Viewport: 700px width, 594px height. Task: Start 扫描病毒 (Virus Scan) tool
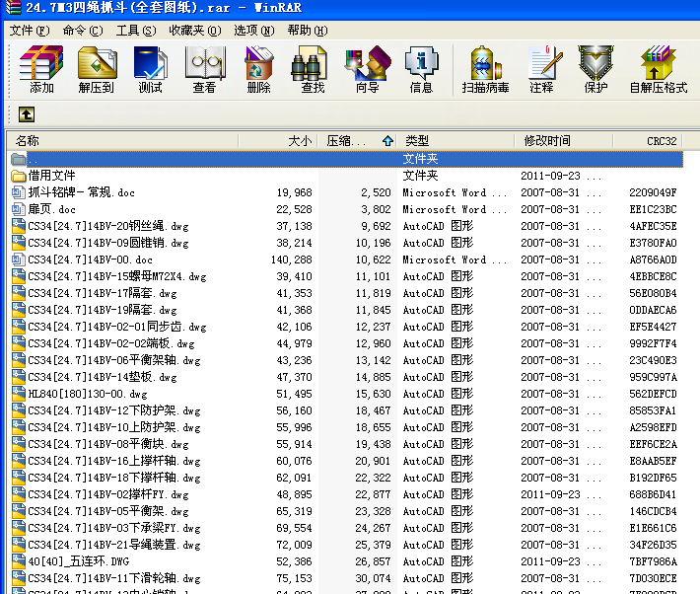pyautogui.click(x=486, y=69)
